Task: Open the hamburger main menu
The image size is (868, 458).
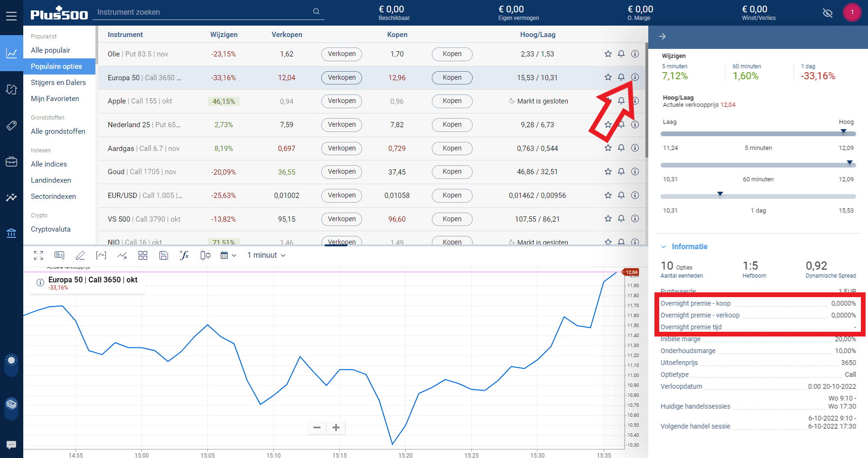Action: (11, 16)
